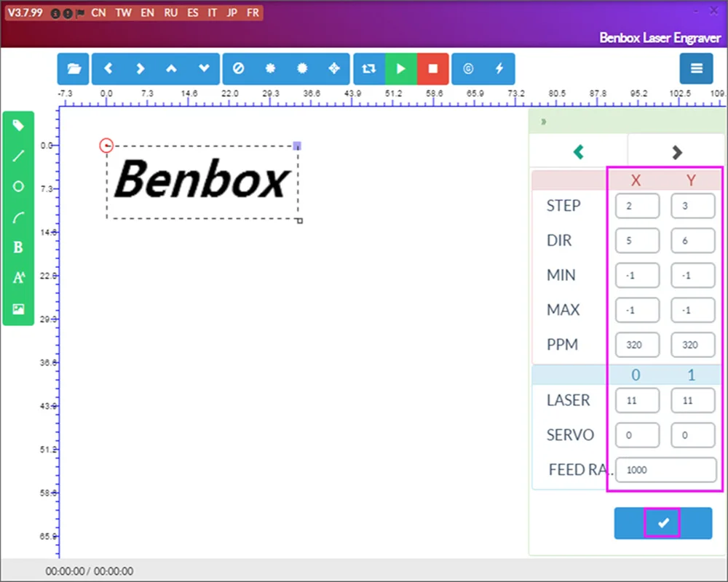The height and width of the screenshot is (582, 728).
Task: Confirm settings with checkmark button
Action: pos(663,523)
